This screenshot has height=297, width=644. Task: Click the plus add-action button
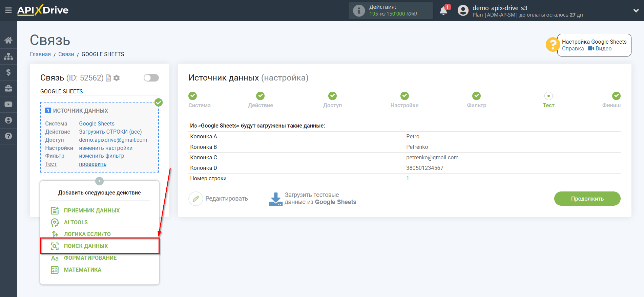click(x=99, y=181)
